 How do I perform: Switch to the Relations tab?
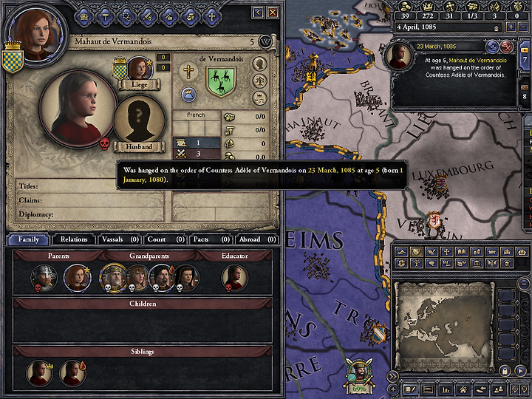pyautogui.click(x=74, y=239)
